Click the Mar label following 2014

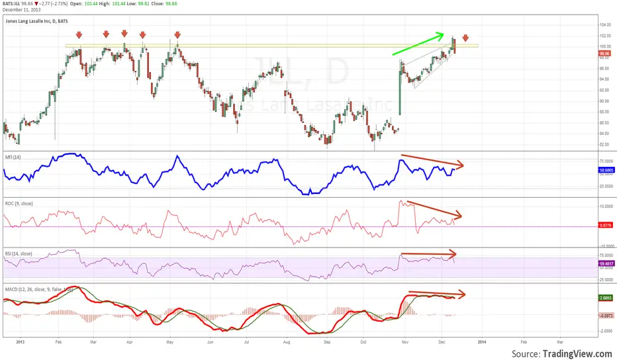coord(560,342)
